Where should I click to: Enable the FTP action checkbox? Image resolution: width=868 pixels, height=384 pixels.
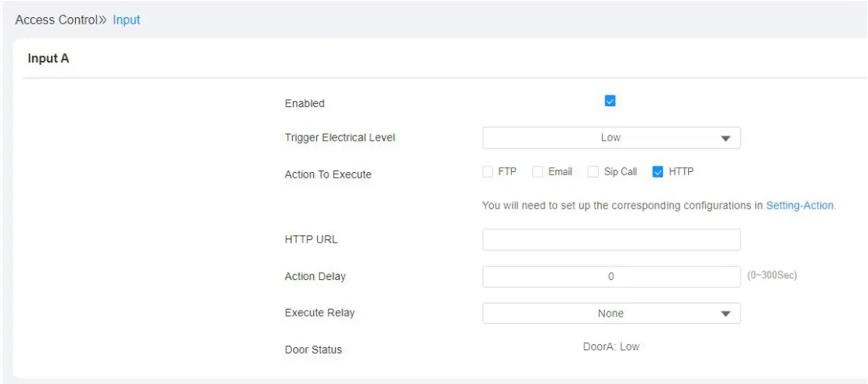(488, 172)
